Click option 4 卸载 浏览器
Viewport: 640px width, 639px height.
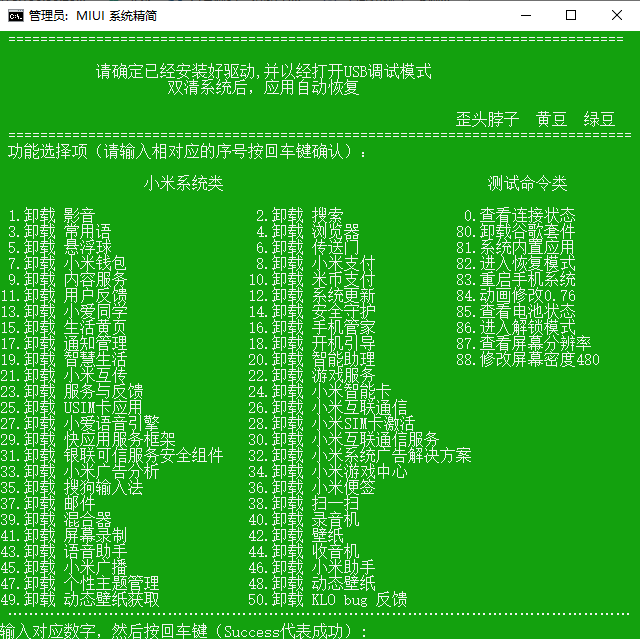305,232
